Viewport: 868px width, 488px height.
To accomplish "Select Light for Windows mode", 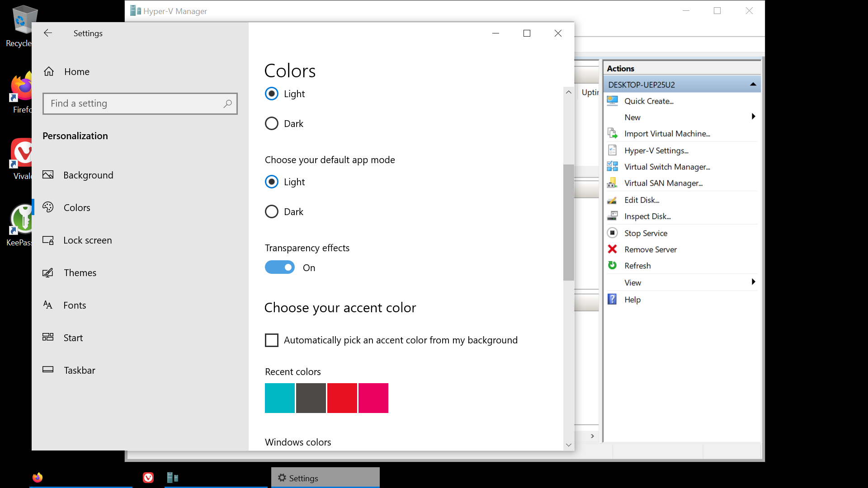I will pos(272,94).
